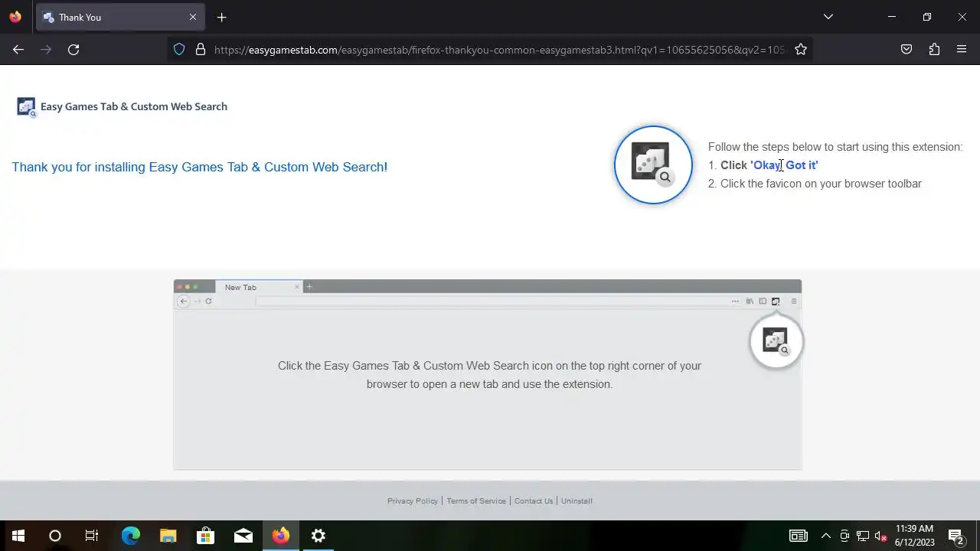
Task: Click 'Okay, Got it' text
Action: 785,165
